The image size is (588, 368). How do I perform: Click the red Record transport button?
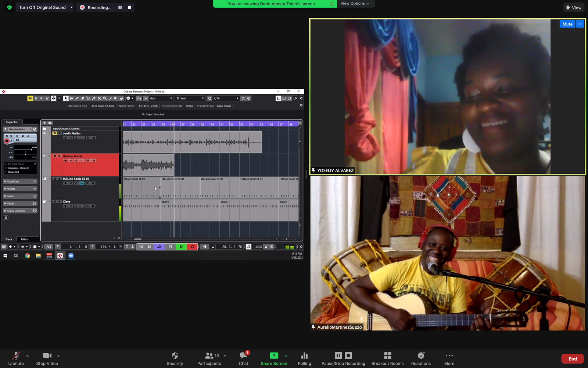click(192, 247)
